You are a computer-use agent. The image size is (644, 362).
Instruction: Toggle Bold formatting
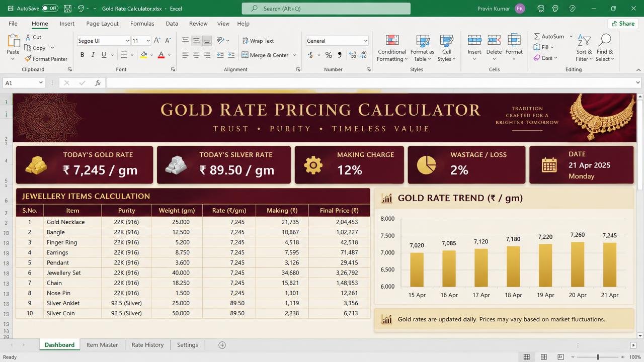[82, 55]
